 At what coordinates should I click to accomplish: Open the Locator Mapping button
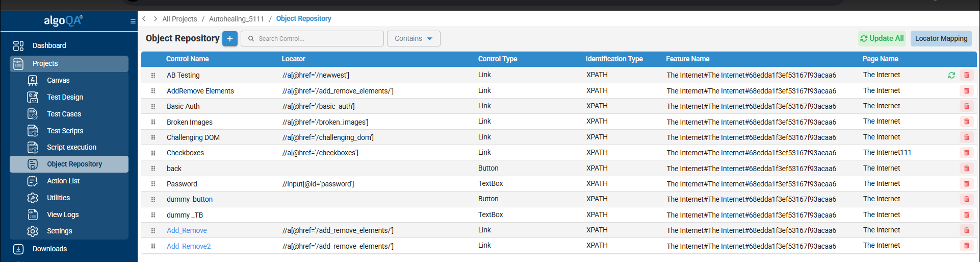(x=941, y=38)
